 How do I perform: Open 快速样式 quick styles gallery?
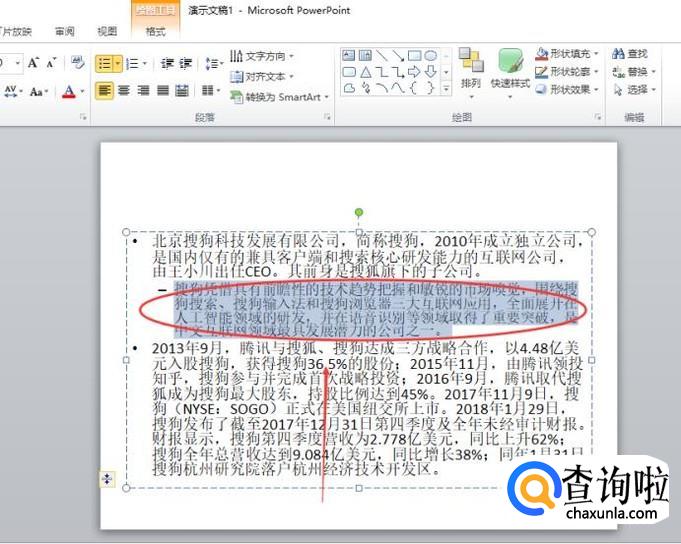(510, 72)
